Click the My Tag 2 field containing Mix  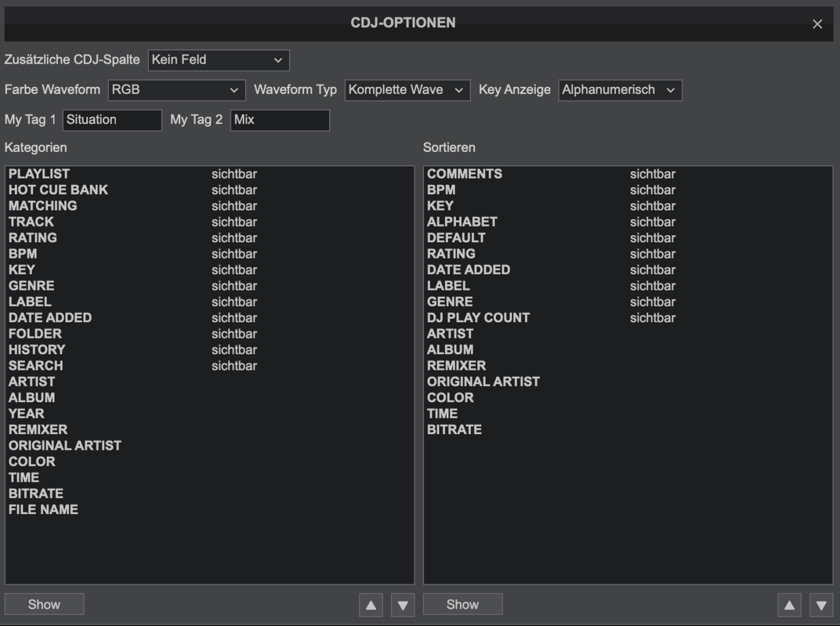pyautogui.click(x=279, y=120)
